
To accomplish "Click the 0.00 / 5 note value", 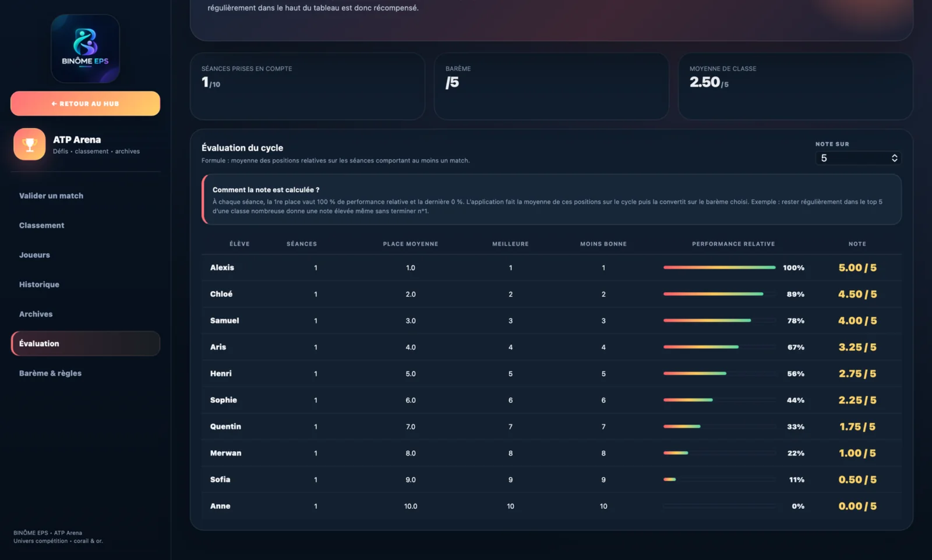I will (857, 506).
